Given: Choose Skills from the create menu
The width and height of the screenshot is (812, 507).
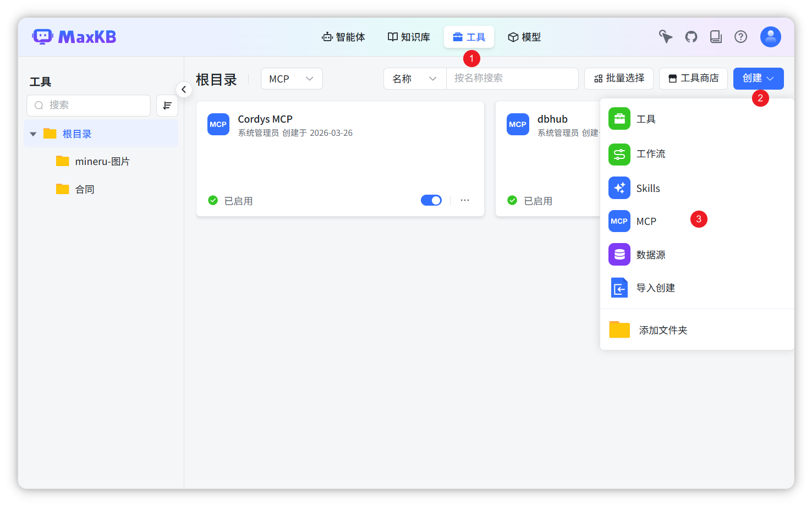Looking at the screenshot, I should [697, 188].
